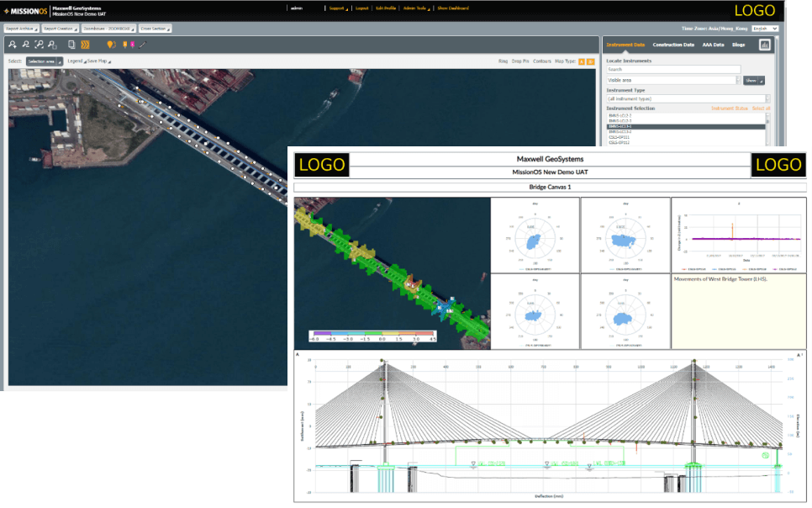Click the red segment of contour legend

(425, 335)
